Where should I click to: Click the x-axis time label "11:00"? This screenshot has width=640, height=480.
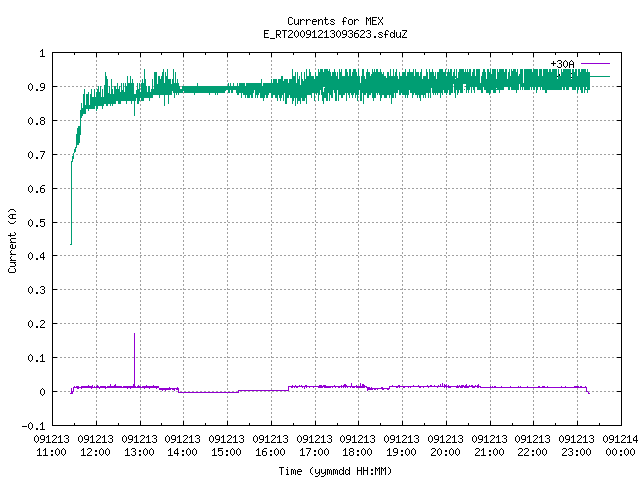click(52, 452)
